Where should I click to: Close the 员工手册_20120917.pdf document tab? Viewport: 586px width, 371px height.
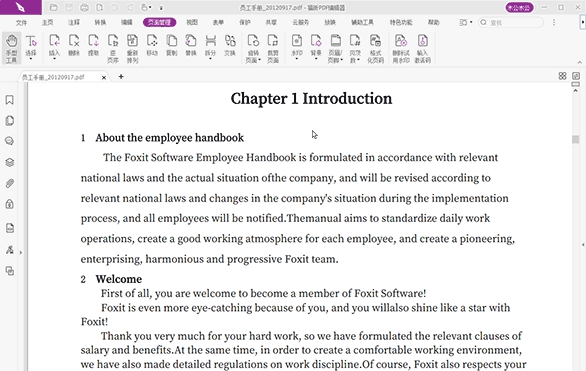[104, 77]
